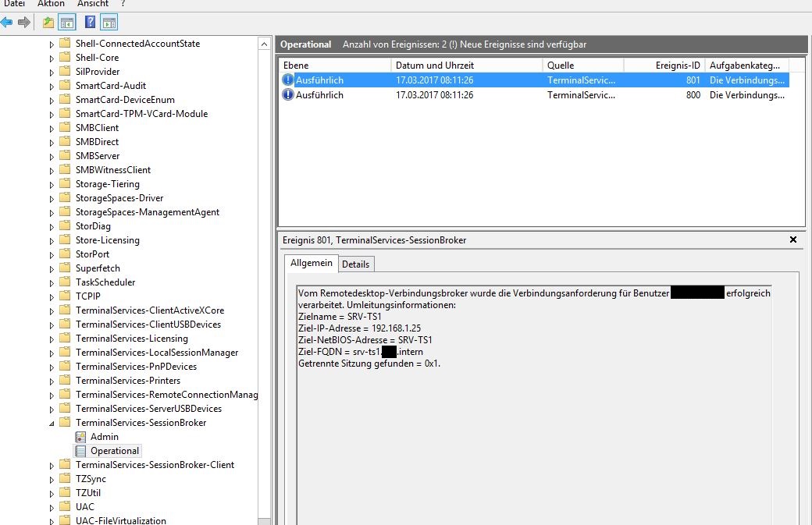
Task: Sort events by Ereignis-ID column header
Action: [x=664, y=66]
